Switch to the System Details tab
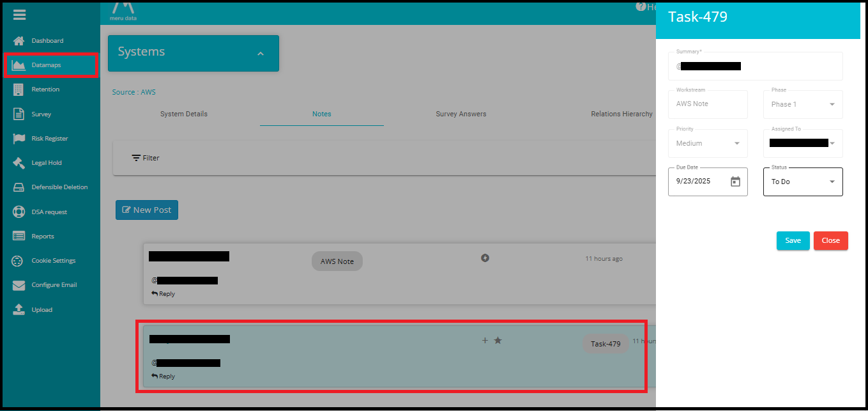The width and height of the screenshot is (868, 411). pos(184,114)
